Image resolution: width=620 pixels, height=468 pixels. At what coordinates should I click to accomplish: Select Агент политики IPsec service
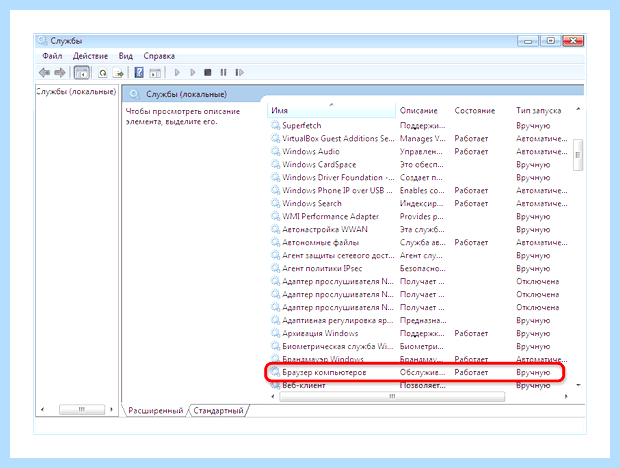[419, 269]
